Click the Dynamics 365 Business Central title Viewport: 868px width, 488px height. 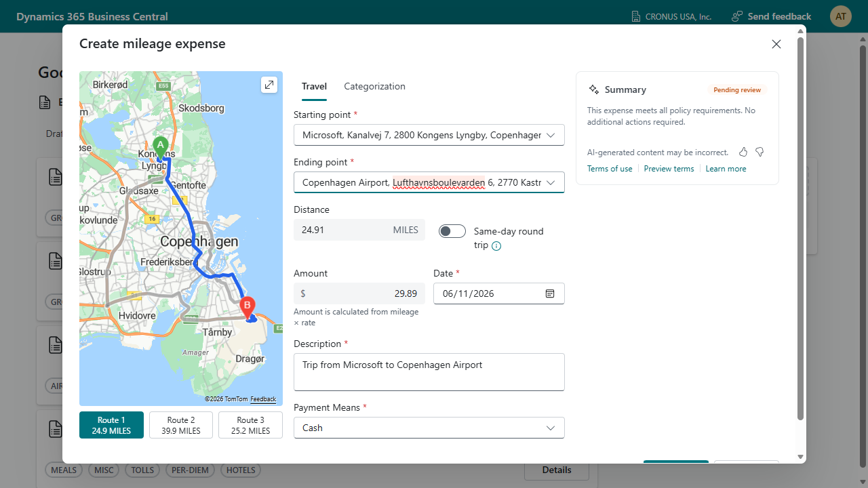coord(92,16)
